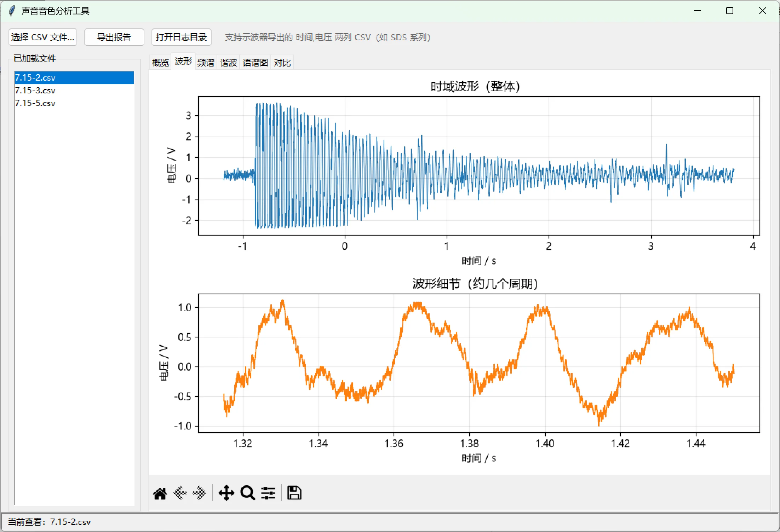Screen dimensions: 780x532
Task: Click the 时域波形（整体）plot title
Action: click(x=475, y=86)
